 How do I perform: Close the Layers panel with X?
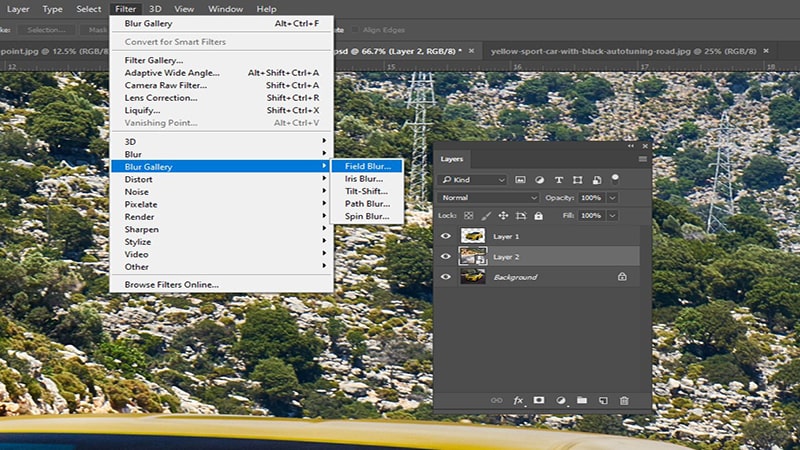tap(645, 146)
